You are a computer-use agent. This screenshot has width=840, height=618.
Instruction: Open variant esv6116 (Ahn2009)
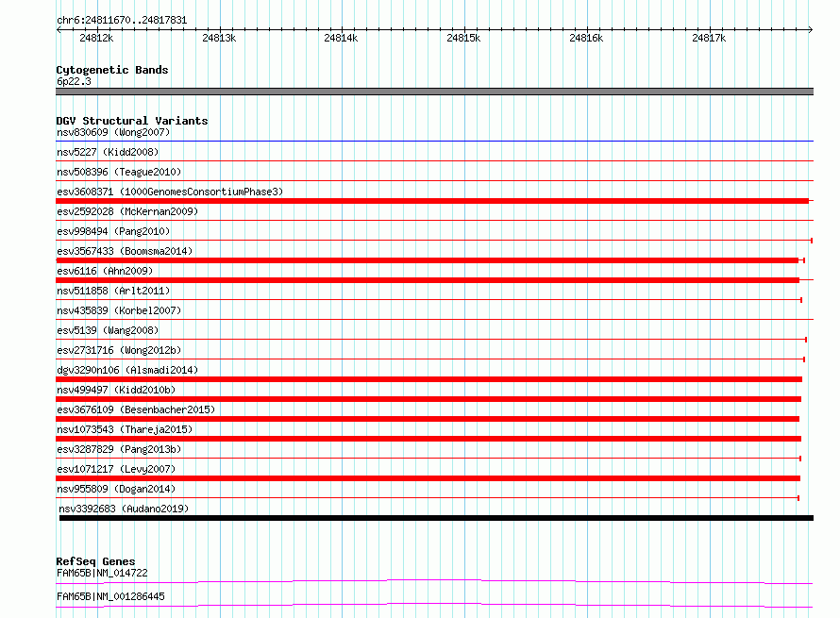click(105, 271)
